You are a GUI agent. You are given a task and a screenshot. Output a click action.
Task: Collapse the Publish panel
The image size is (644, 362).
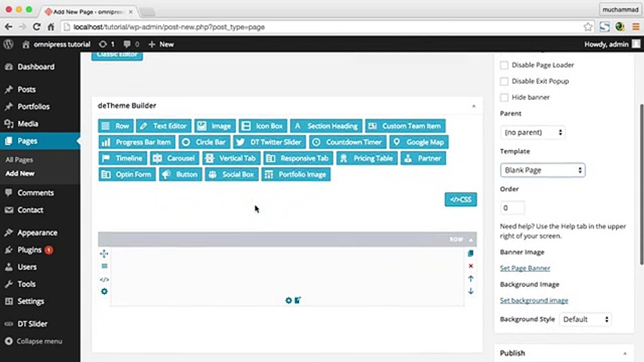[625, 353]
